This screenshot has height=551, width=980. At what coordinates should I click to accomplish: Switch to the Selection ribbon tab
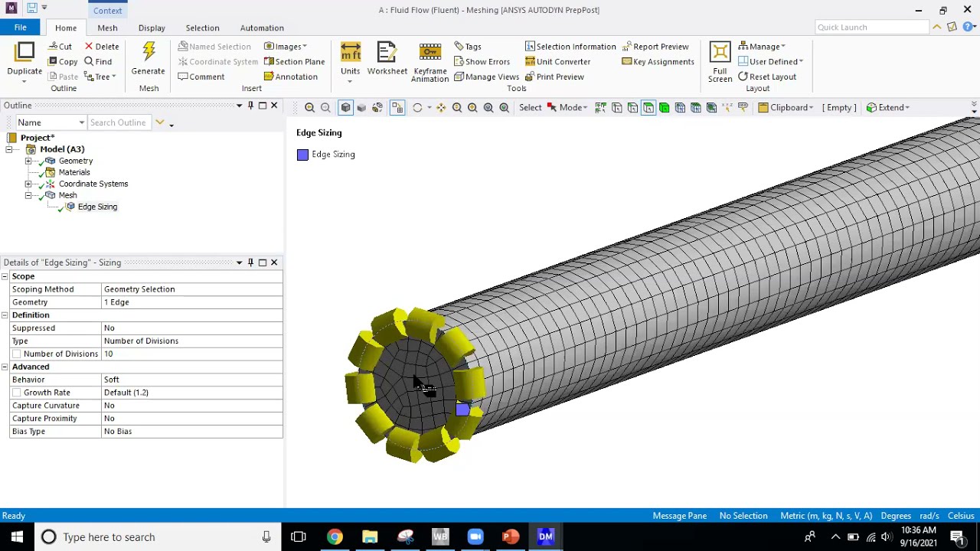pos(202,28)
